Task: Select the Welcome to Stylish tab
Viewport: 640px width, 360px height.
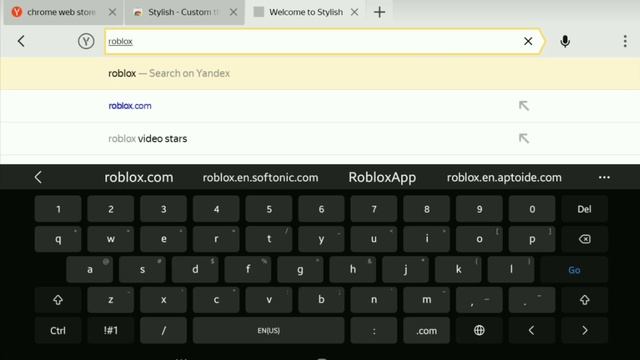Action: (306, 12)
